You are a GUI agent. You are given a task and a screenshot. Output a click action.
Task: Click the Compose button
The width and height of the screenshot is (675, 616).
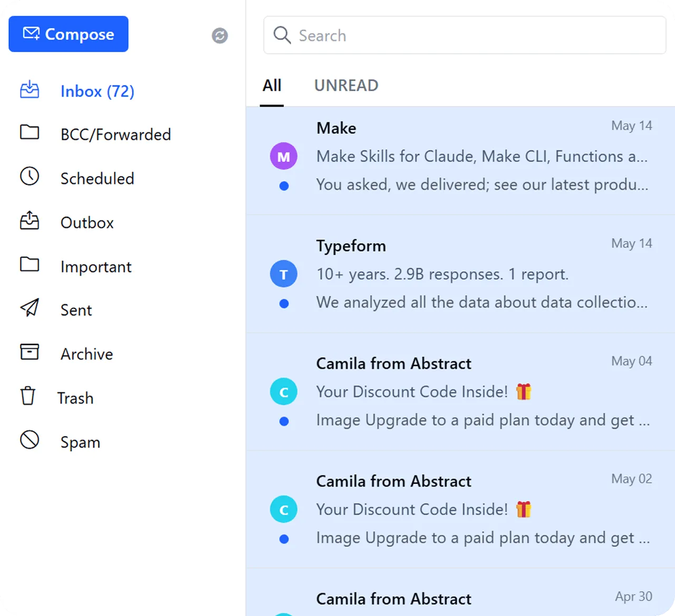click(69, 34)
